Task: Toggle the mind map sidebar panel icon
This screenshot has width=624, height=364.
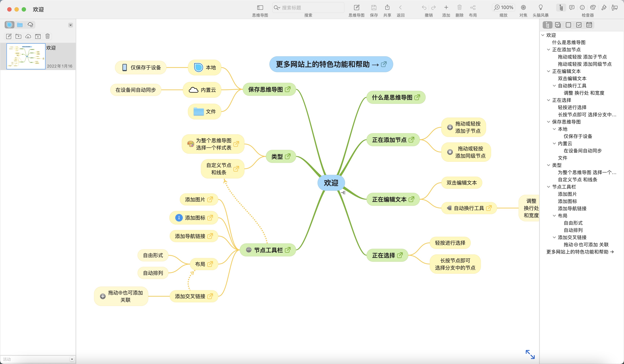Action: click(x=260, y=8)
